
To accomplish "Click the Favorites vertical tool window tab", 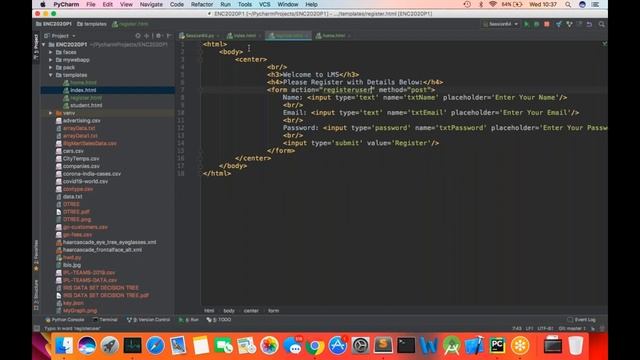I will tap(36, 256).
